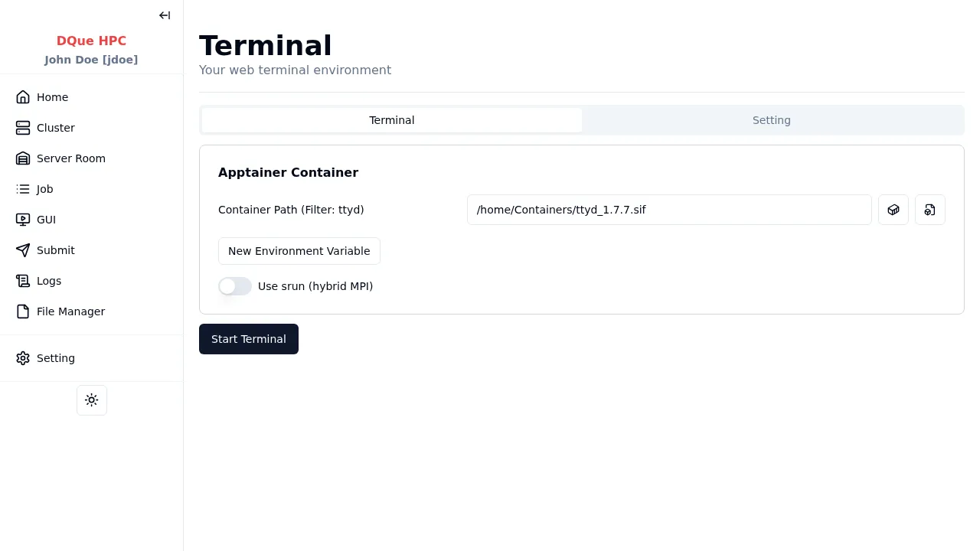
Task: Click the GUI monitor icon
Action: tap(23, 220)
